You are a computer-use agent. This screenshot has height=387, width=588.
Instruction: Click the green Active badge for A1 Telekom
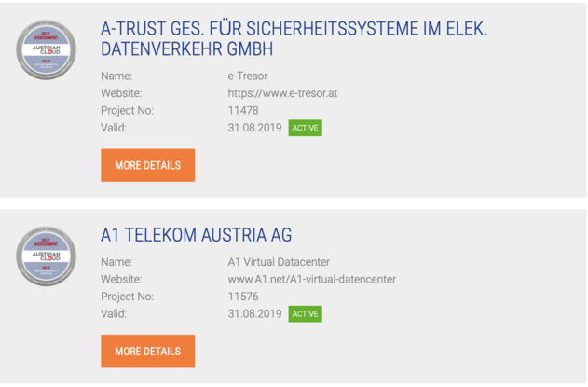(306, 314)
